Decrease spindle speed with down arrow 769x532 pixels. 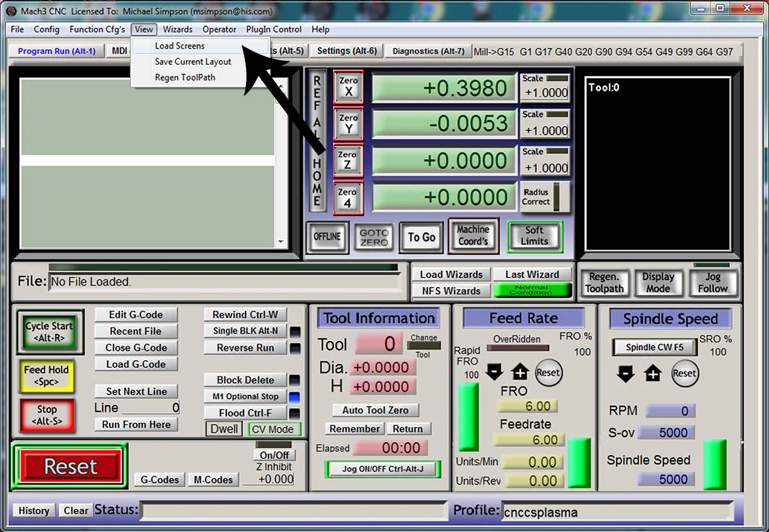[625, 374]
